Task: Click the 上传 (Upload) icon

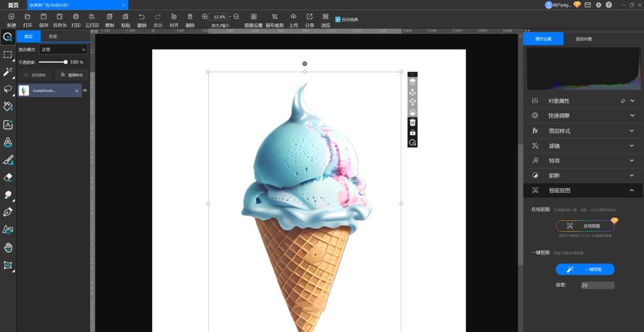Action: 293,17
